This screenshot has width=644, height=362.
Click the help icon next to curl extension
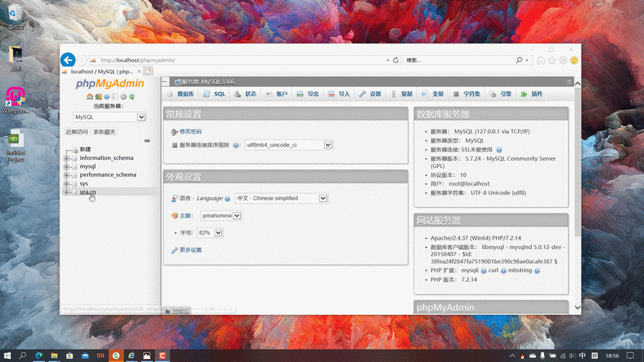coord(503,271)
